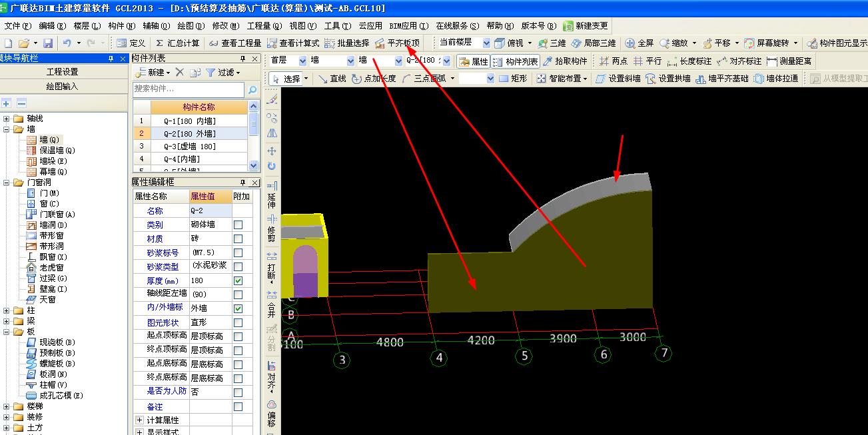Screen dimensions: 868x435
Task: Click the 绘图输入 navigation button
Action: 63,87
